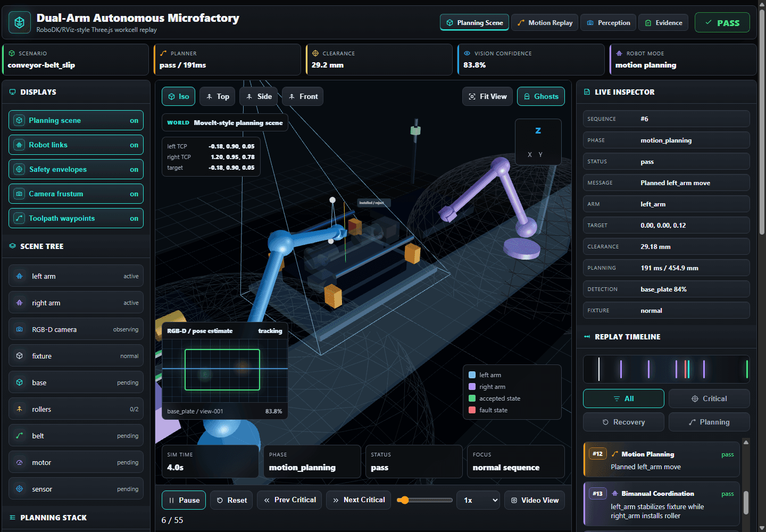766x532 pixels.
Task: Filter timeline by Planning events
Action: pos(709,422)
